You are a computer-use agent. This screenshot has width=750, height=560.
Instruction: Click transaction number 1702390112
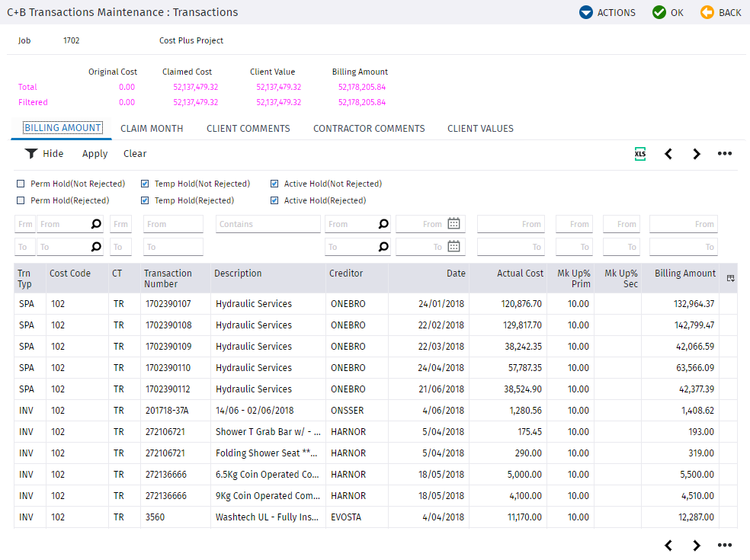point(168,389)
